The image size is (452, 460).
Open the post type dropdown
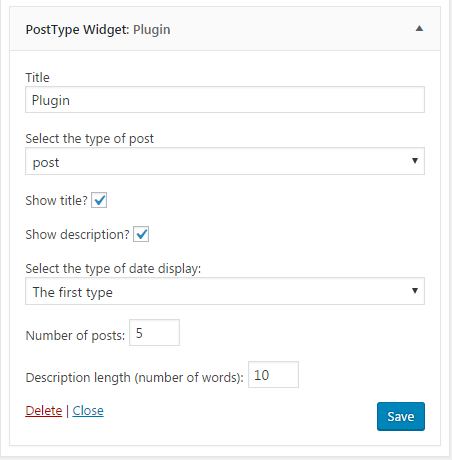coord(225,161)
